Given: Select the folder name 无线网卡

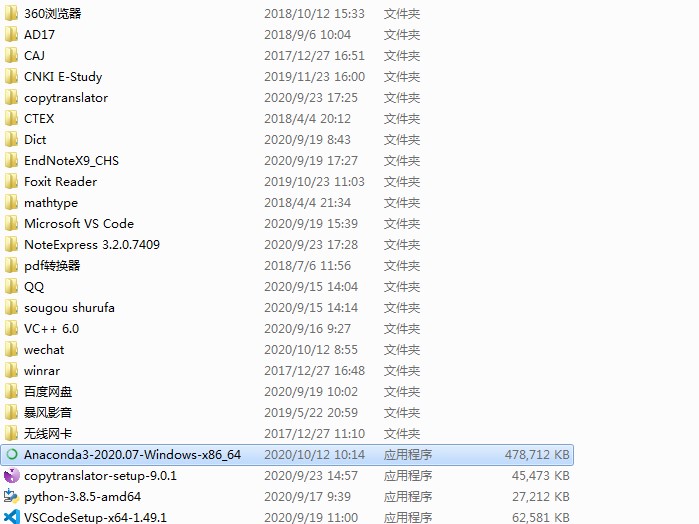Looking at the screenshot, I should pyautogui.click(x=48, y=433).
